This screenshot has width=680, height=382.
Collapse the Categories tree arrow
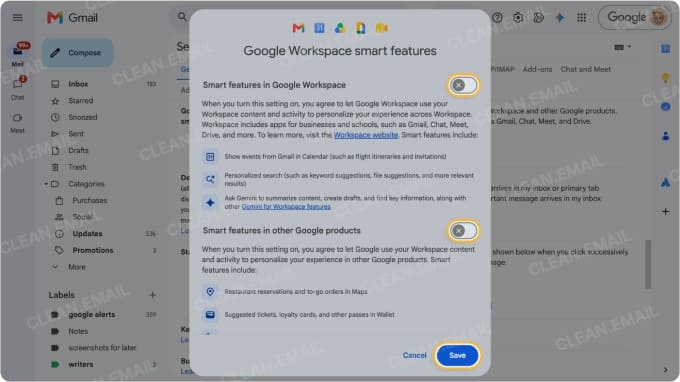pos(46,184)
